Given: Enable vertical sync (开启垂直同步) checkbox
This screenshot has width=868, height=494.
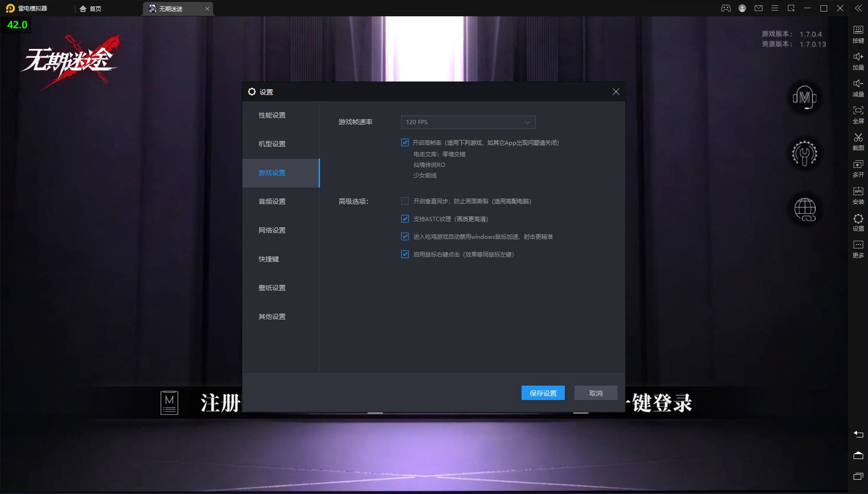Looking at the screenshot, I should pos(405,201).
